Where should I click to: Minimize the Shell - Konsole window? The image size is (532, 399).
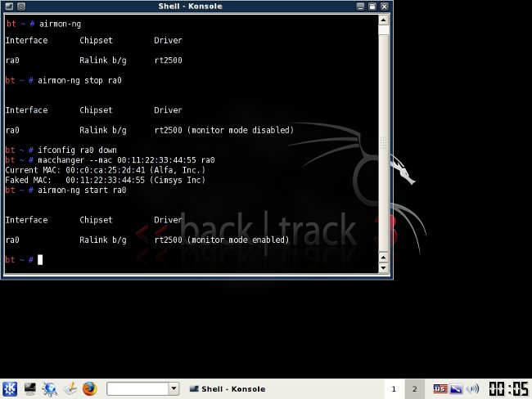[360, 7]
